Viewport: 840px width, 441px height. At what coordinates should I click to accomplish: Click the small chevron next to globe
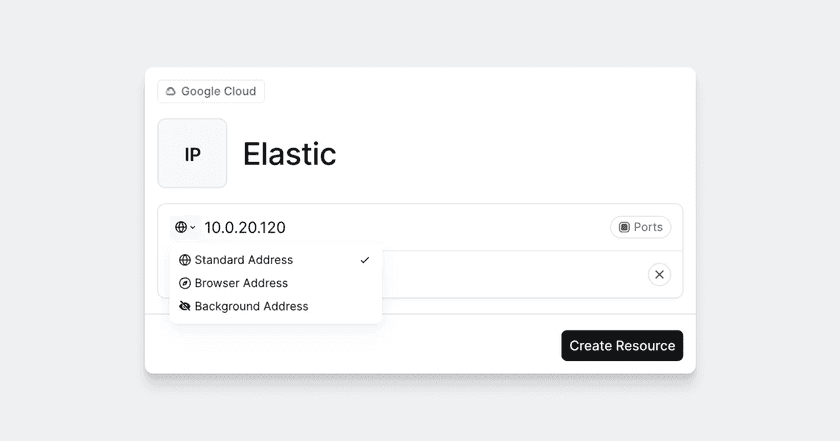[x=193, y=228]
